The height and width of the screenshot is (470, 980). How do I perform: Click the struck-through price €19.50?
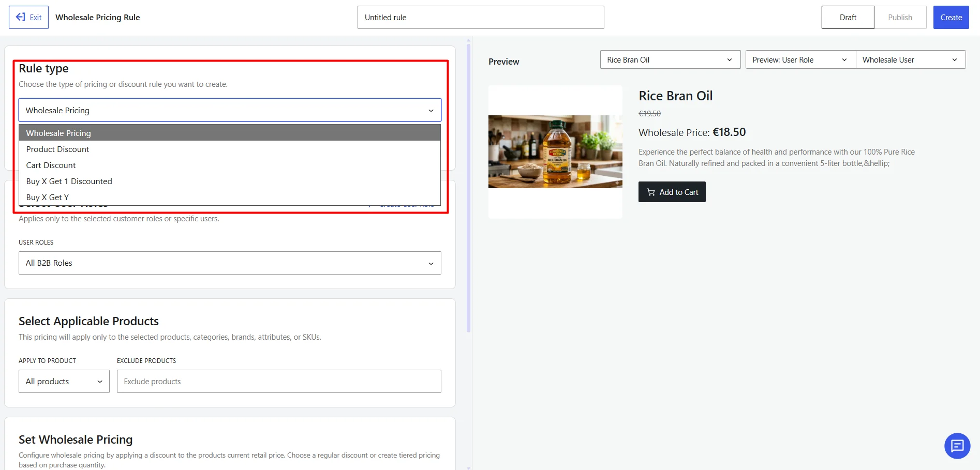coord(649,113)
